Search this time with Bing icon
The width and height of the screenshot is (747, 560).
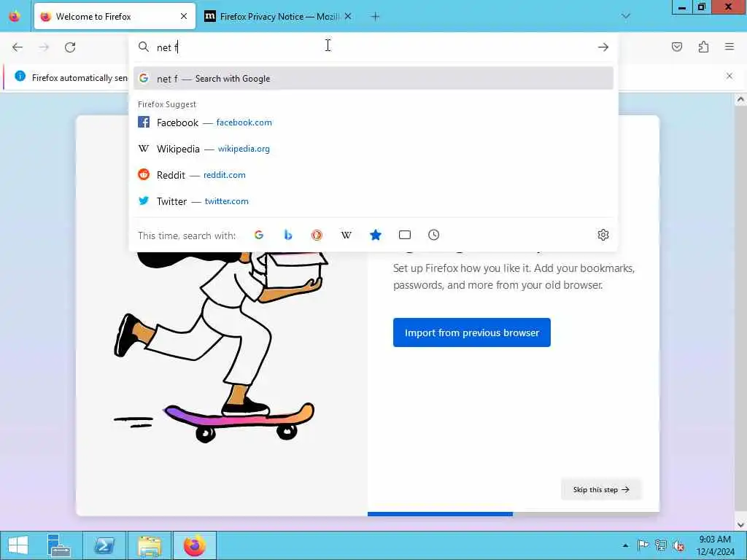(288, 235)
